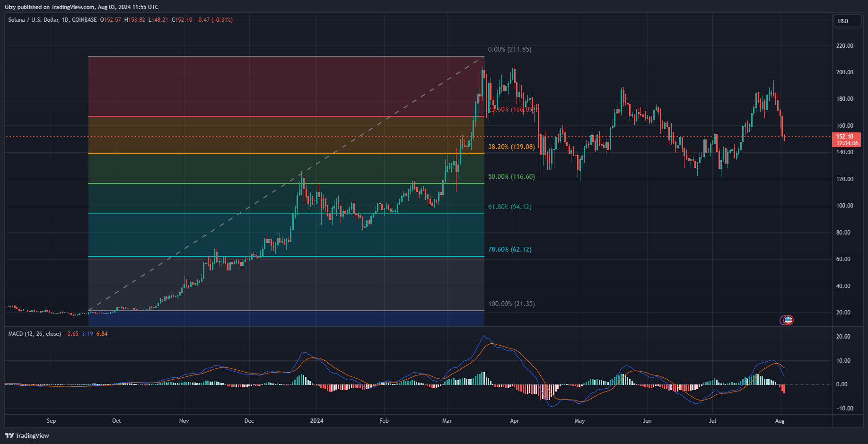
Task: Click the Jul label on the time axis
Action: 712,421
